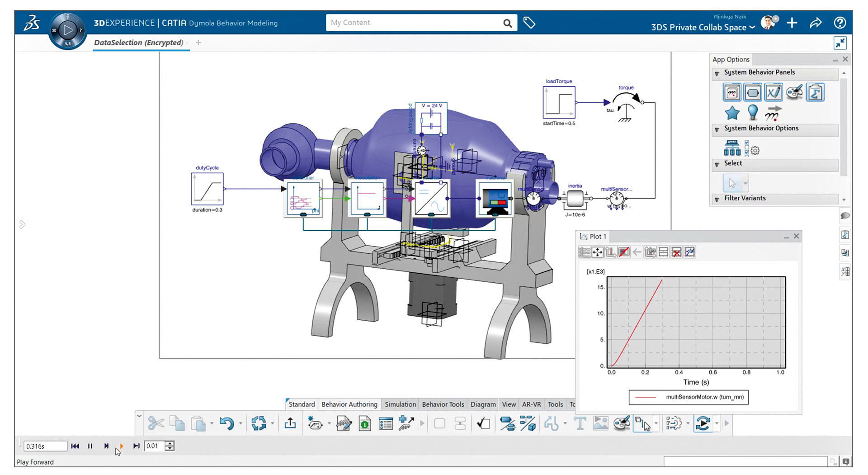Click the checklist gear settings icon
Image resolution: width=868 pixels, height=475 pixels.
(x=752, y=148)
